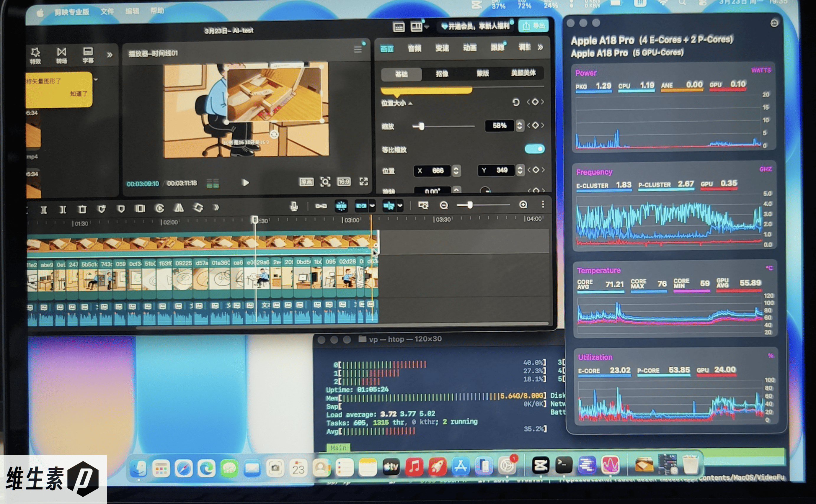This screenshot has height=504, width=816.
Task: Collapse the 位置大小 section triangle
Action: tap(410, 104)
